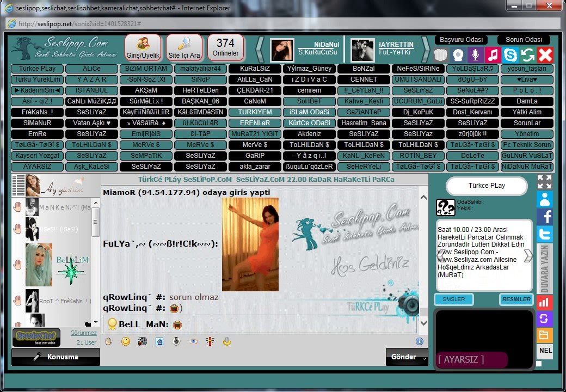Open the dancing woman image in chat
This screenshot has width=566, height=392.
pyautogui.click(x=250, y=244)
